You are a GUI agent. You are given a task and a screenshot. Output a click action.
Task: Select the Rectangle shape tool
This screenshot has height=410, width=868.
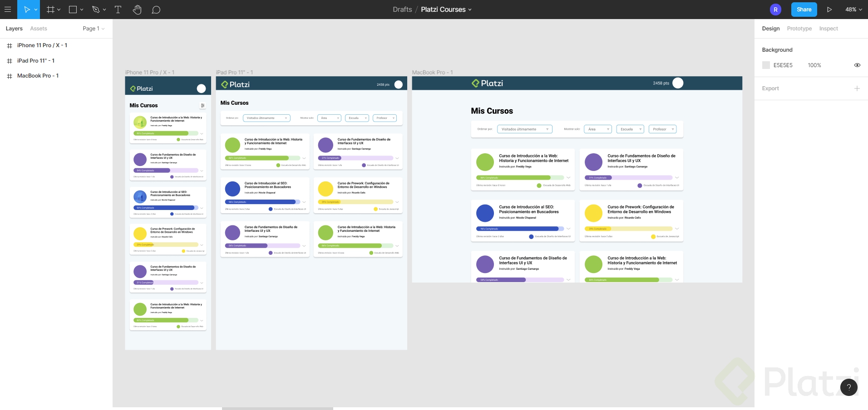[73, 10]
